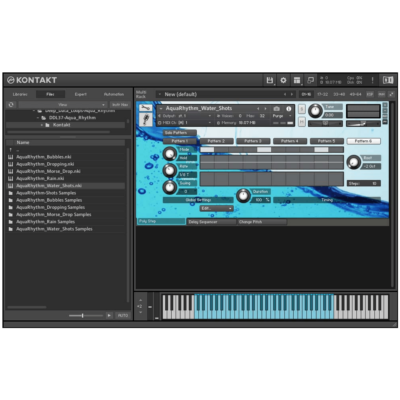The image size is (400, 400).
Task: Select rack page 01-16
Action: pos(306,94)
